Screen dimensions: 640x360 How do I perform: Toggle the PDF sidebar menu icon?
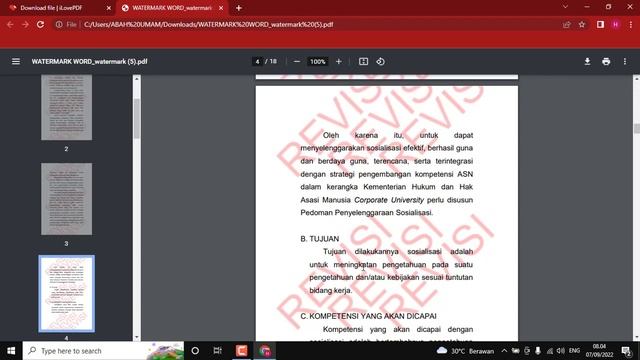pos(16,62)
